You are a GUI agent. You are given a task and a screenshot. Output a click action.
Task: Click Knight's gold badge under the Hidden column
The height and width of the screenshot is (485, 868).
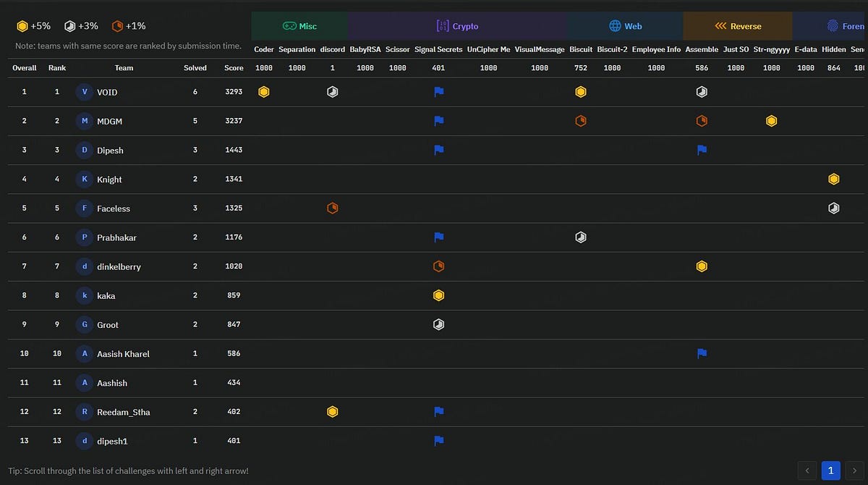[833, 179]
